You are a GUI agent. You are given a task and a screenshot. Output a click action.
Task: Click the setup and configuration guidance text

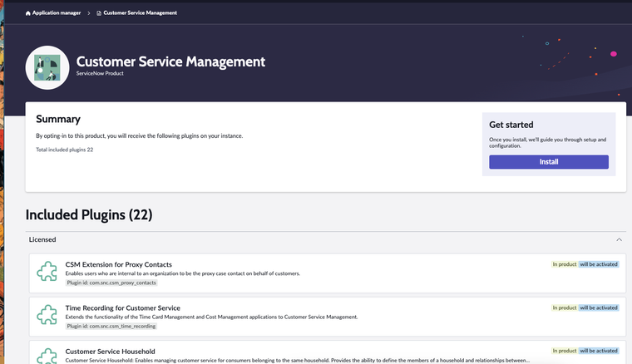click(547, 143)
